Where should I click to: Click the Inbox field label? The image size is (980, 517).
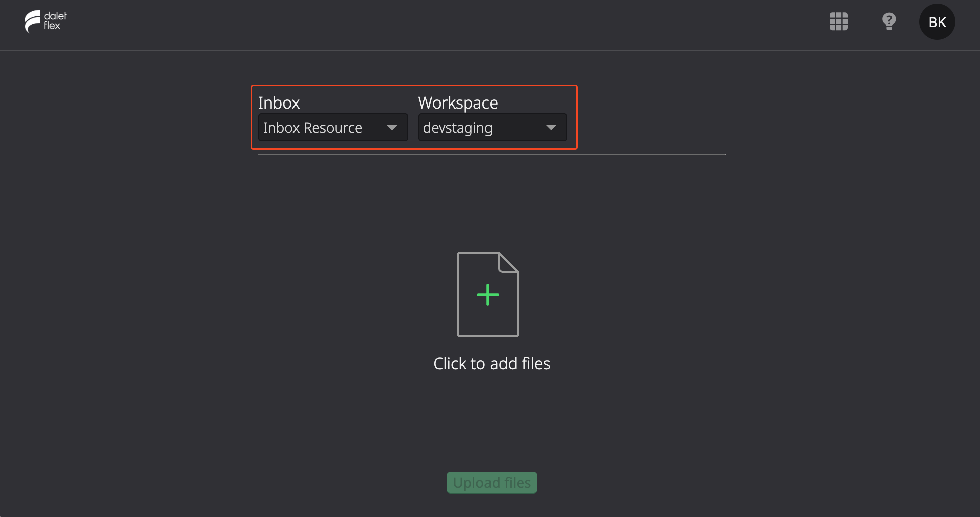tap(279, 102)
